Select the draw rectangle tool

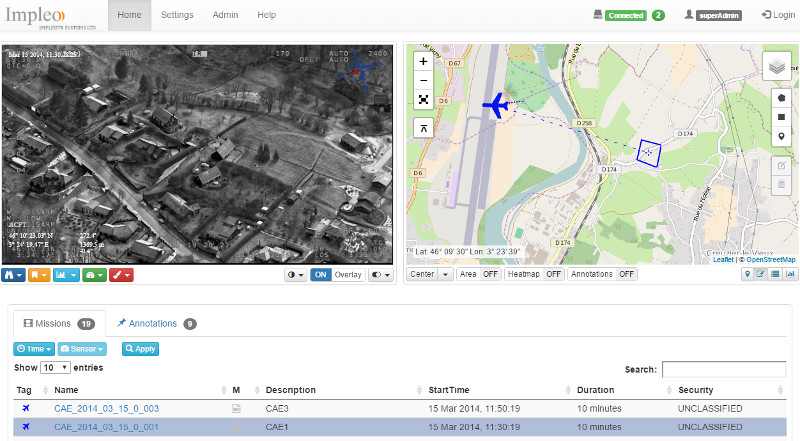780,117
